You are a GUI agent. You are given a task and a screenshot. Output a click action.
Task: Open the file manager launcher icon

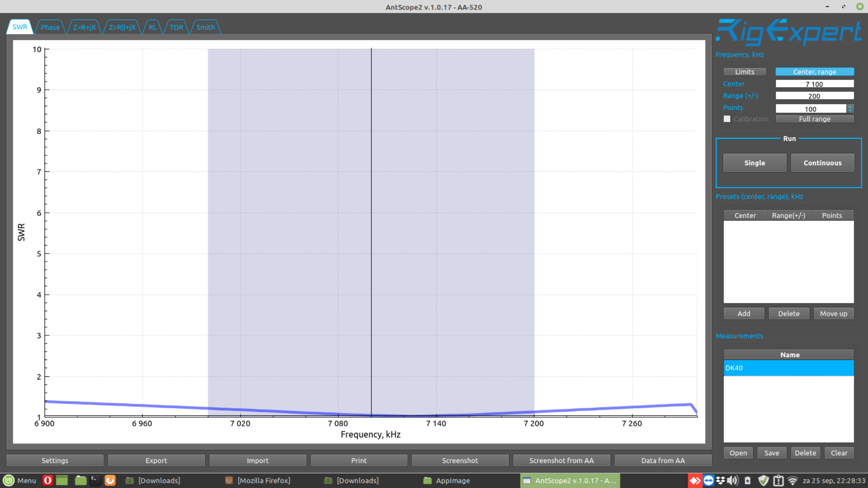click(80, 480)
